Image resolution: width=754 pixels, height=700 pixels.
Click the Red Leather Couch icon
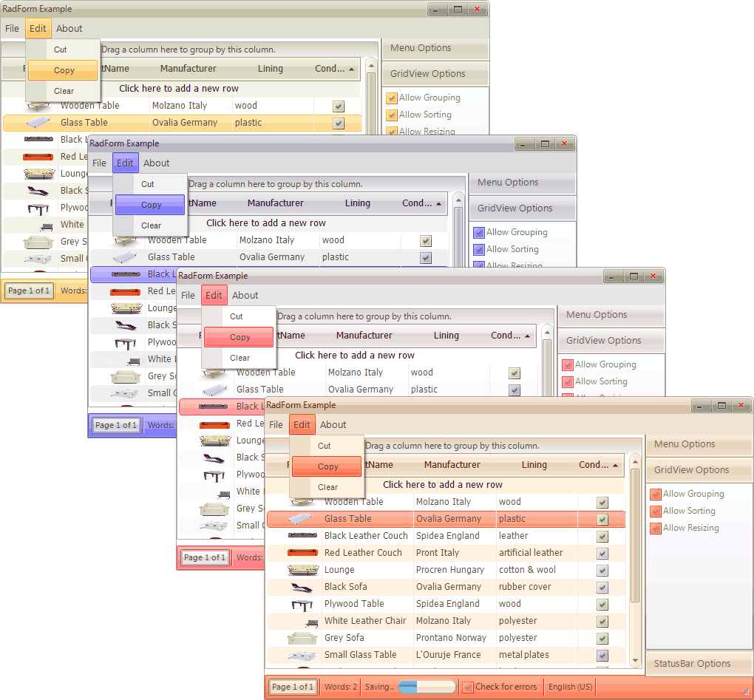[302, 552]
